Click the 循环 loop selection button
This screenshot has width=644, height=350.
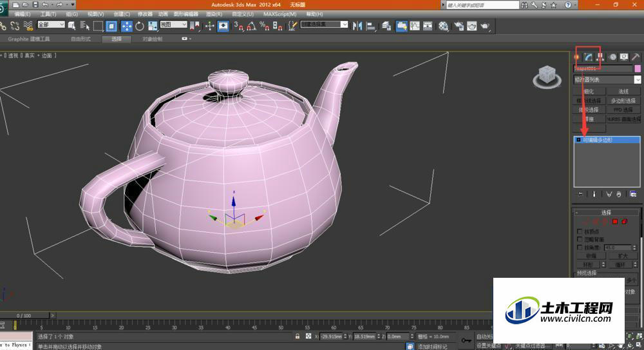(620, 265)
